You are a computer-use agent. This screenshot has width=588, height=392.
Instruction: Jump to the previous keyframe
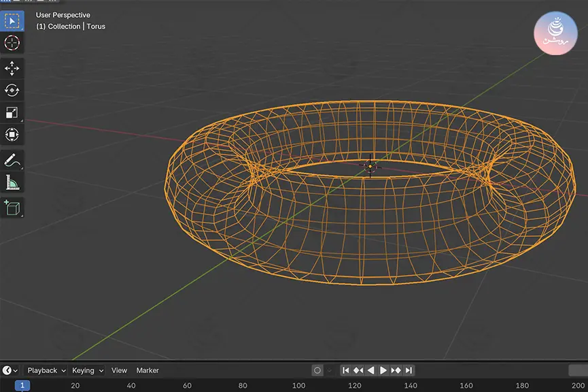tap(358, 371)
